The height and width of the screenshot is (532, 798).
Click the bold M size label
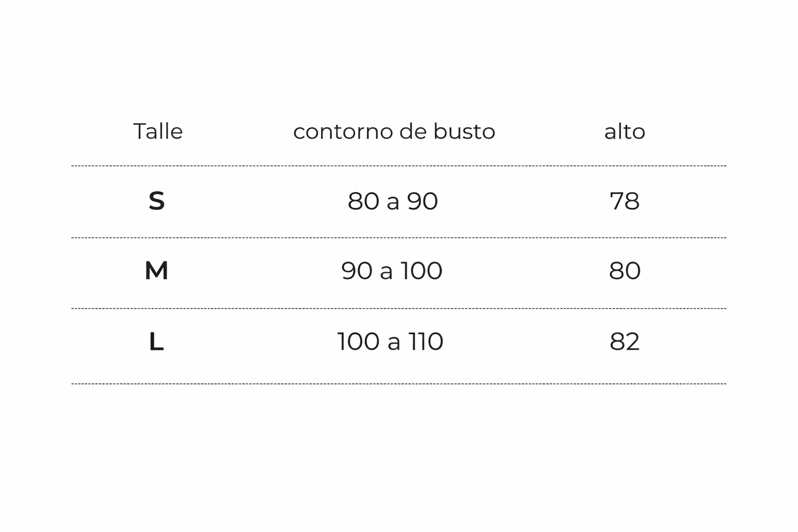tap(156, 271)
